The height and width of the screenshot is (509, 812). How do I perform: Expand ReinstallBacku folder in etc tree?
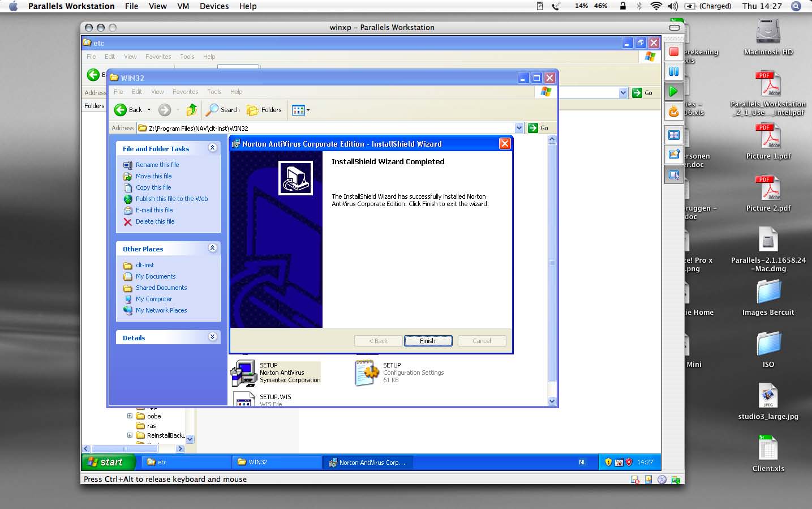(x=130, y=435)
